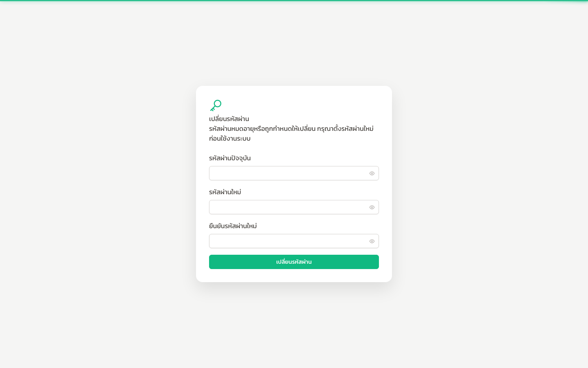
Task: Click the green key icon above the heading
Action: click(x=216, y=105)
